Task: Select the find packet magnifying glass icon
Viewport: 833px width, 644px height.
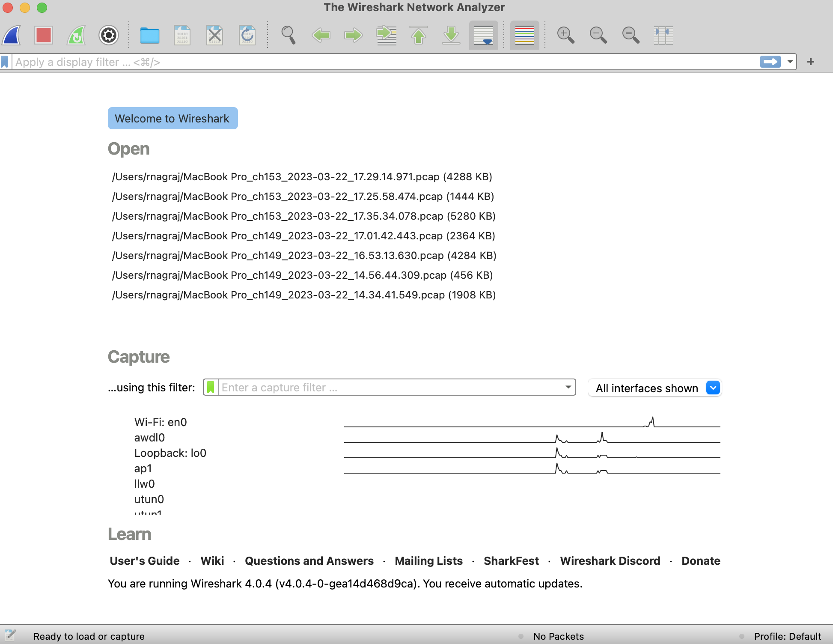Action: tap(288, 35)
